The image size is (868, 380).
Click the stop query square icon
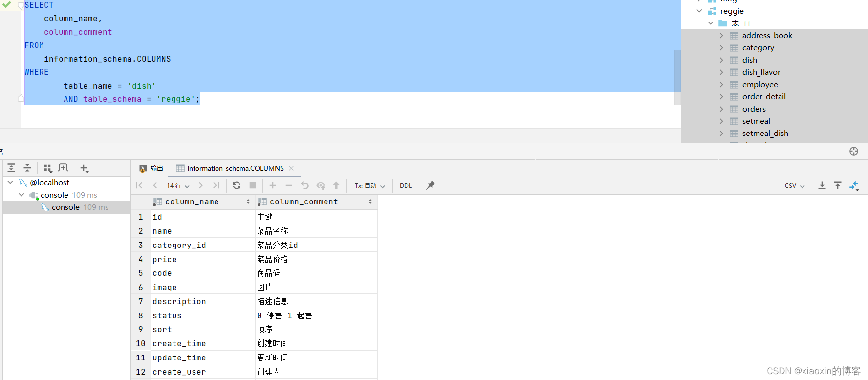[253, 185]
